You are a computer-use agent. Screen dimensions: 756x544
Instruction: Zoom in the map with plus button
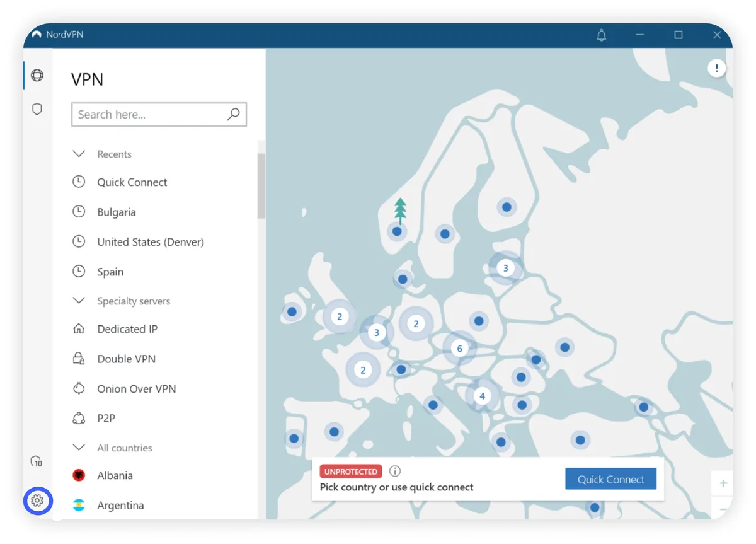[x=723, y=483]
